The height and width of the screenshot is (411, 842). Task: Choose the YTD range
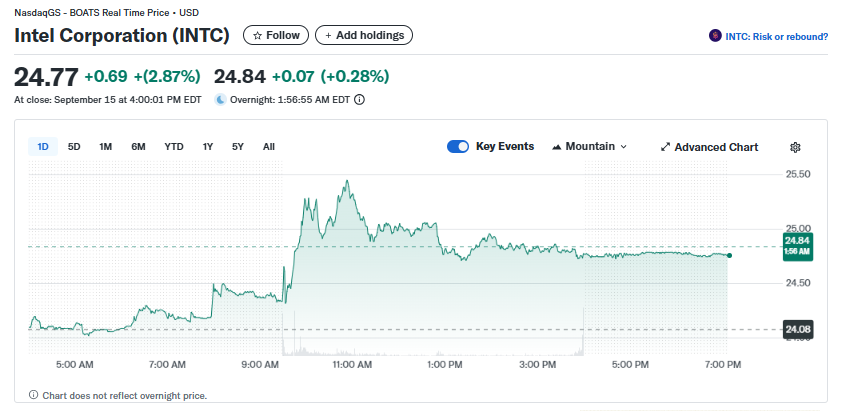174,147
